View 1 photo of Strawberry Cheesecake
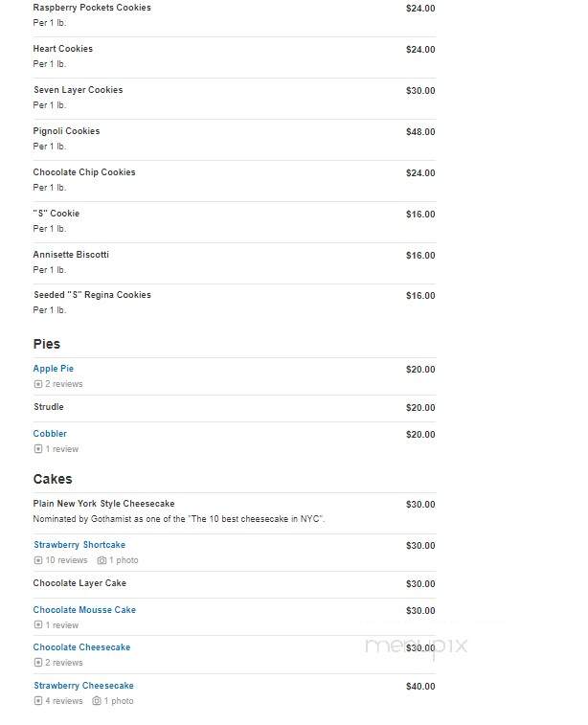Viewport: 588px width, 725px height. [119, 700]
